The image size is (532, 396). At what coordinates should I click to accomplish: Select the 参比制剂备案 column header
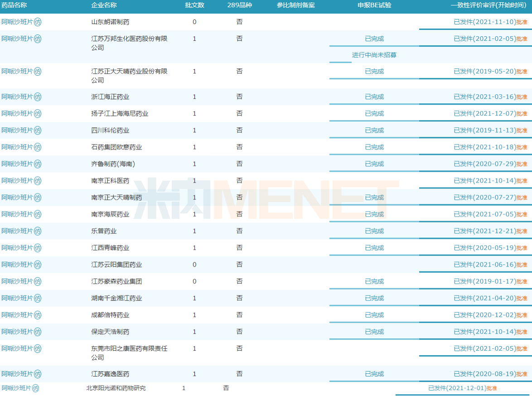pos(295,5)
